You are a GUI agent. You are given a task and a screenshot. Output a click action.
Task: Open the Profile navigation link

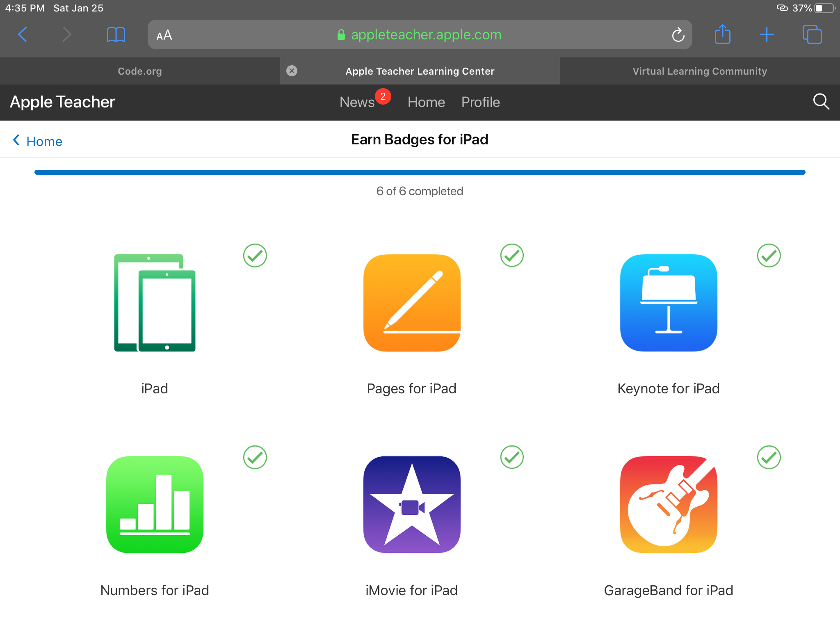coord(480,102)
